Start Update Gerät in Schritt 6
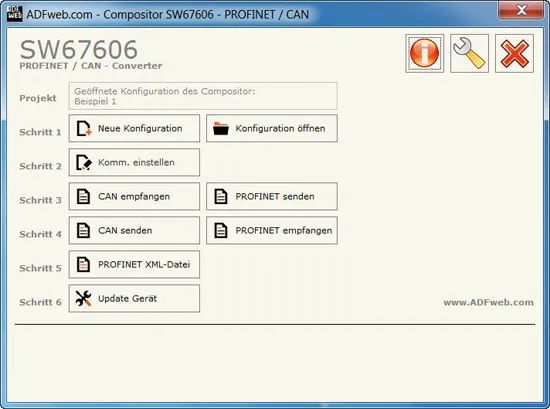The height and width of the screenshot is (409, 550). [x=134, y=299]
